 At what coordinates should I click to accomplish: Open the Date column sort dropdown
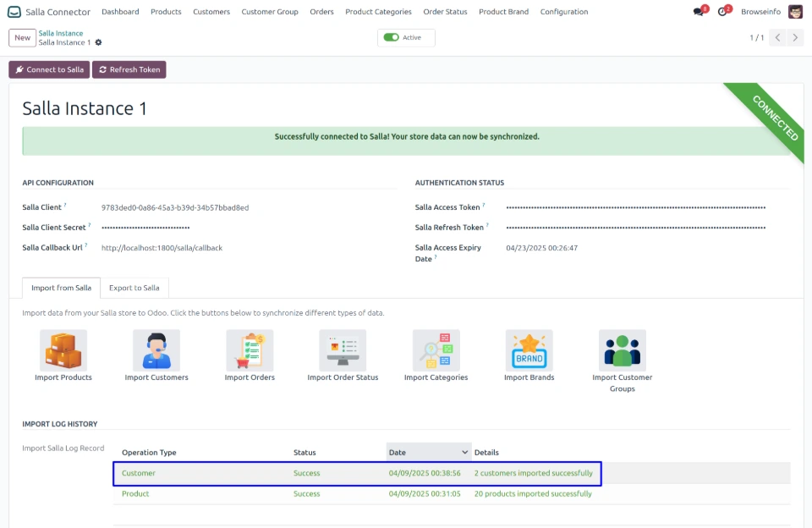click(464, 452)
